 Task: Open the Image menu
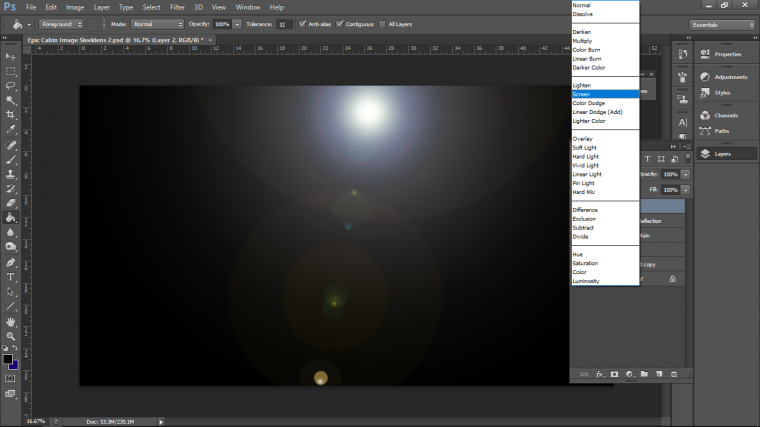coord(75,7)
